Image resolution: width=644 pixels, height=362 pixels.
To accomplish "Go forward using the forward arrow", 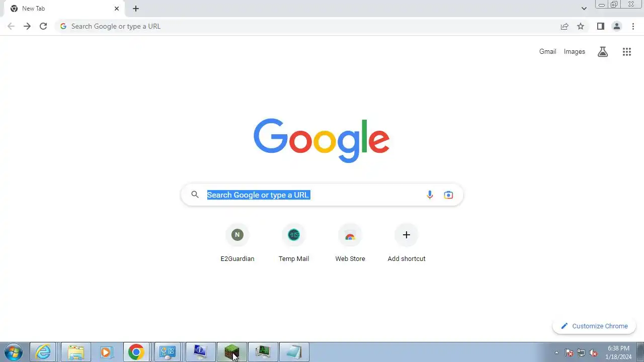I will point(27,26).
